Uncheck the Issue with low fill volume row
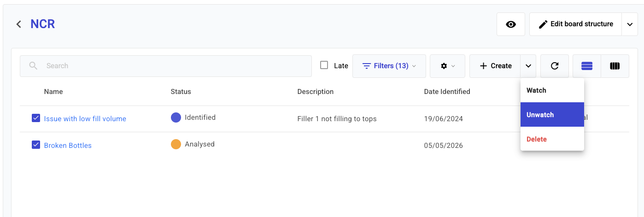Image resolution: width=644 pixels, height=217 pixels. [36, 118]
